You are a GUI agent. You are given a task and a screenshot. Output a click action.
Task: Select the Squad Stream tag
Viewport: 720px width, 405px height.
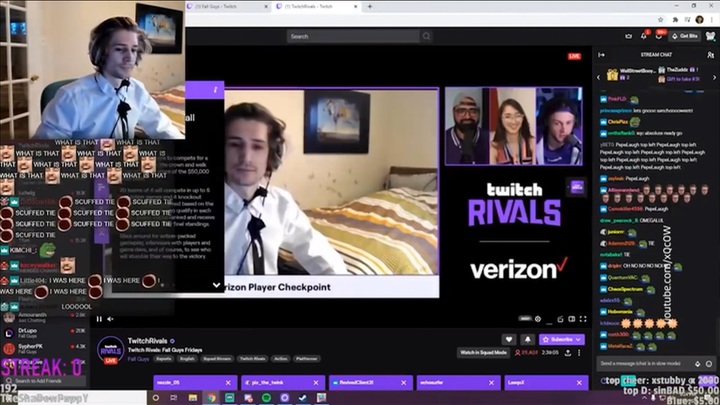(x=217, y=359)
